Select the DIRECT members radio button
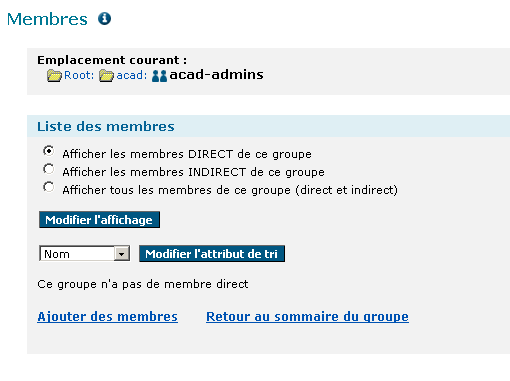Screen dimensions: 510x381 pyautogui.click(x=49, y=151)
